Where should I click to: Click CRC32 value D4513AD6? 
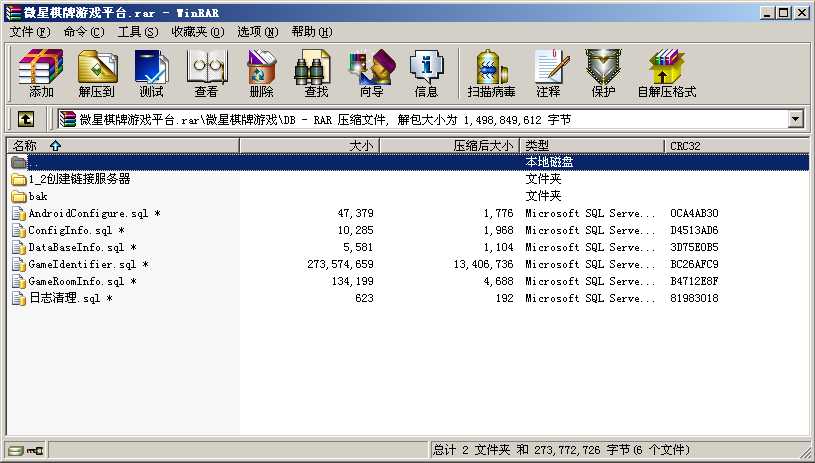pyautogui.click(x=694, y=231)
